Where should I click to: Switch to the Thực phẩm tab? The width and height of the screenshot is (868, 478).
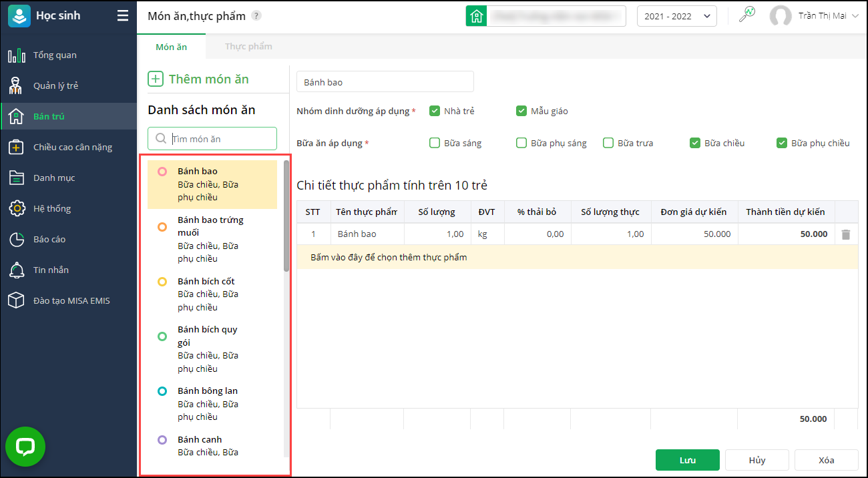[x=248, y=47]
